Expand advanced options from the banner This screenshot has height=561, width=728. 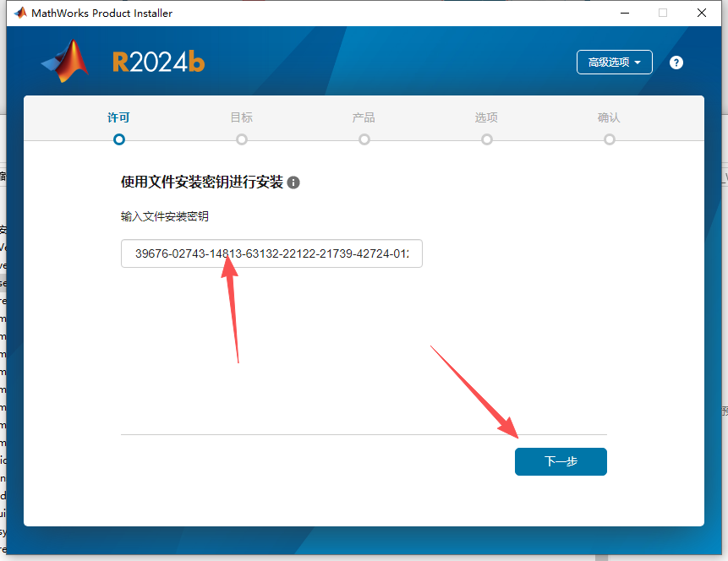[614, 62]
